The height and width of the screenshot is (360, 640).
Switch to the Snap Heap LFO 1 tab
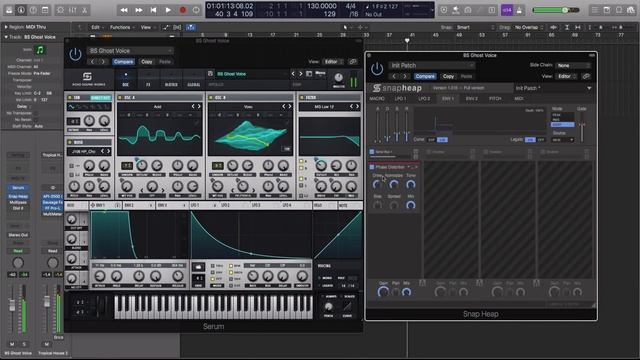(x=400, y=99)
